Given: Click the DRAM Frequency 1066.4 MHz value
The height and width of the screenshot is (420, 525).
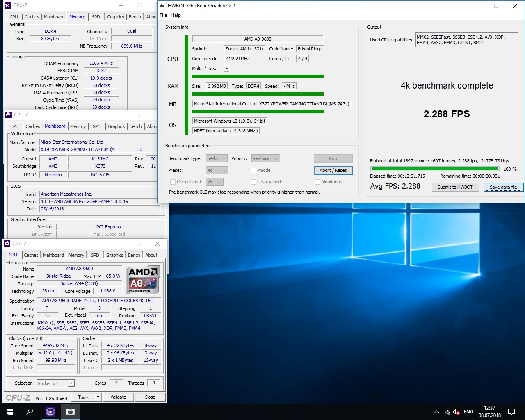Looking at the screenshot, I should pos(101,64).
